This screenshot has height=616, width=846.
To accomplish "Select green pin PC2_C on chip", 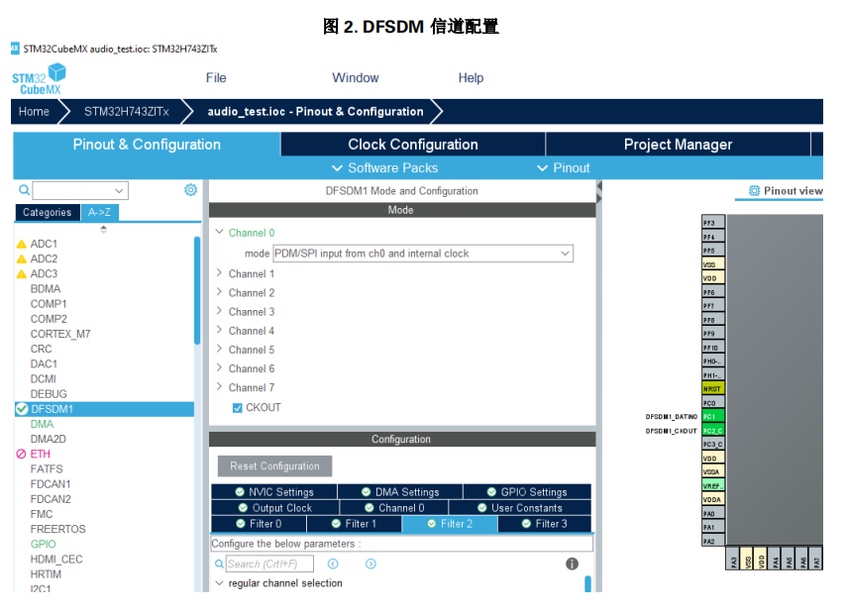I will coord(713,431).
